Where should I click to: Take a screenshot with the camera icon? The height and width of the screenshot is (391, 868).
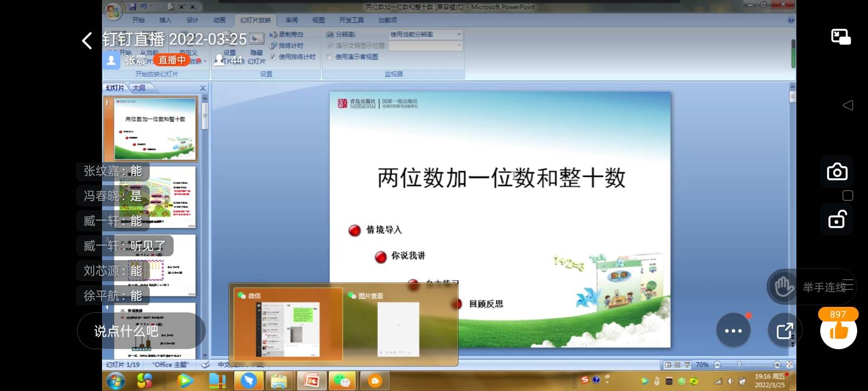837,172
